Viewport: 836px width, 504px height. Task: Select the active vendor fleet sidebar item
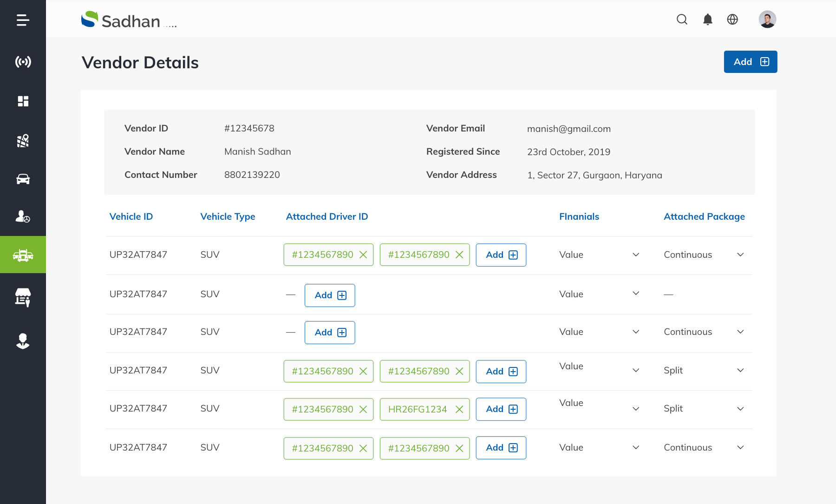[23, 255]
